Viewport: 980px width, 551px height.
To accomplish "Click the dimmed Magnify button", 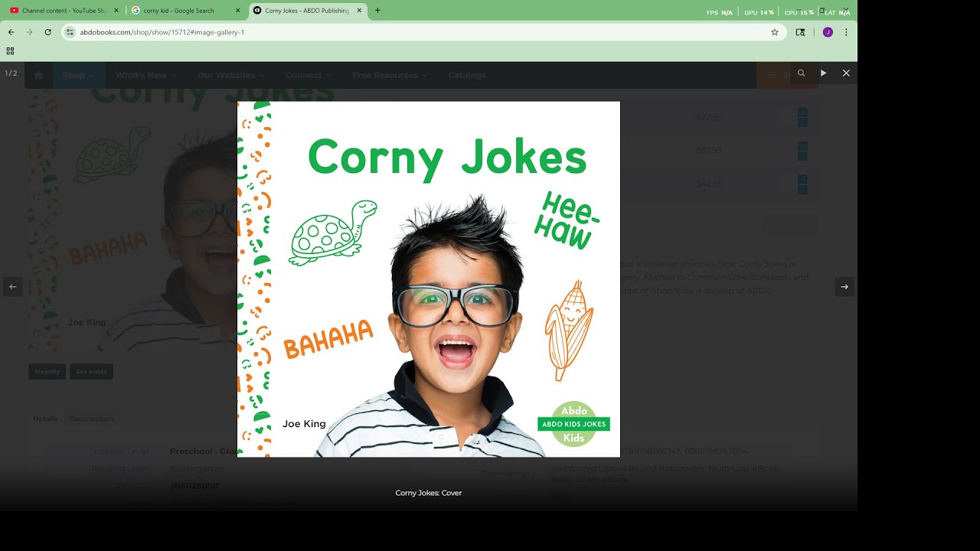I will coord(47,372).
